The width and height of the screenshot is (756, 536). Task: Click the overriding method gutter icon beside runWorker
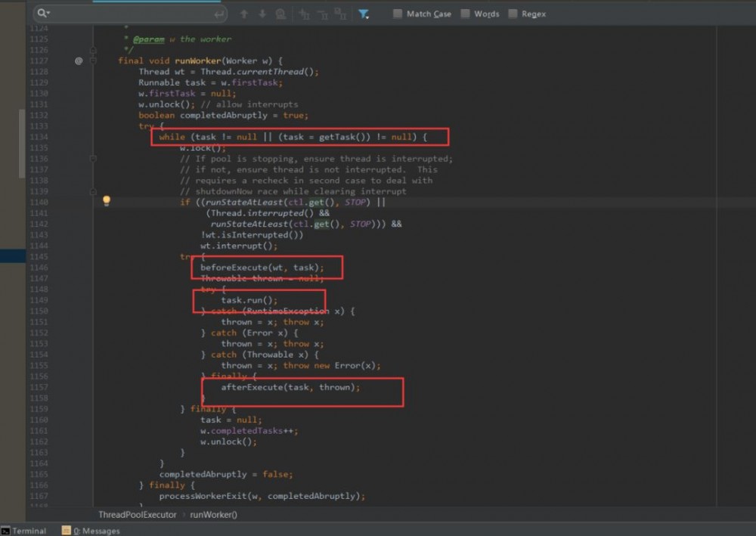pos(78,60)
